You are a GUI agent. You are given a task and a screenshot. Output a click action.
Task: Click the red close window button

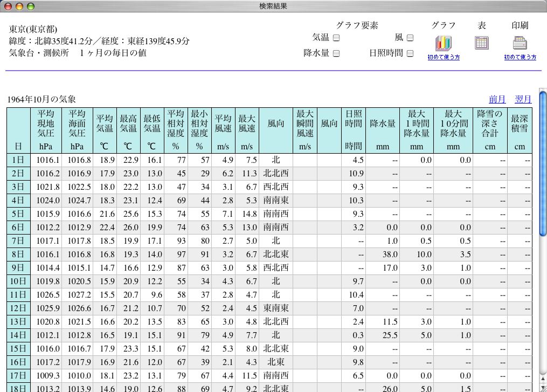[x=8, y=6]
